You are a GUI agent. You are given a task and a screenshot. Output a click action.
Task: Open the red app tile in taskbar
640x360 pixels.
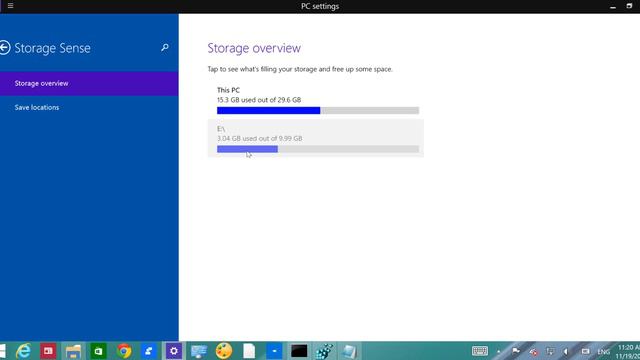[48, 351]
